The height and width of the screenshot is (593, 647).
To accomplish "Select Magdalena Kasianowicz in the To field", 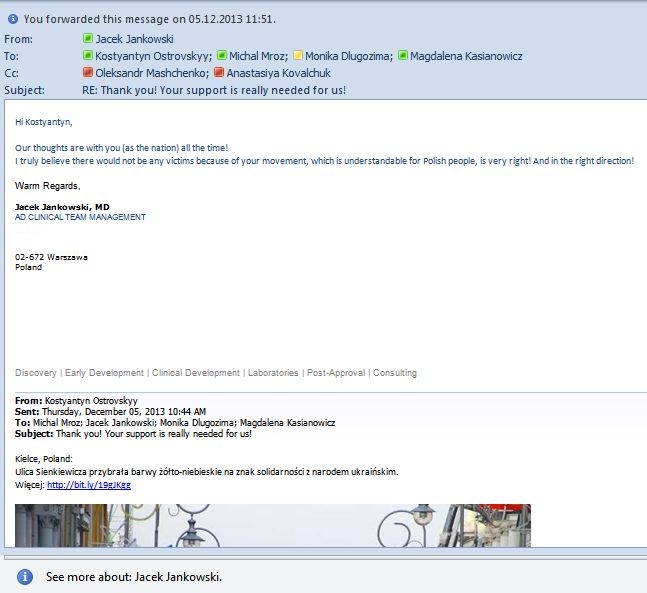I will (466, 56).
